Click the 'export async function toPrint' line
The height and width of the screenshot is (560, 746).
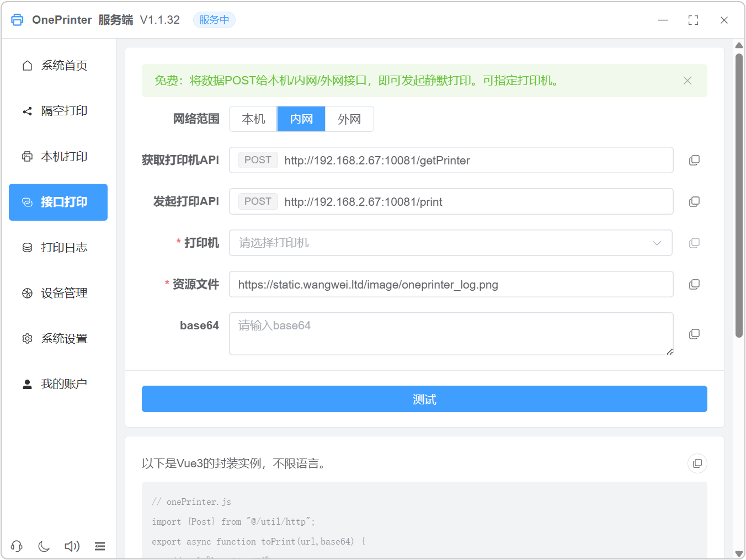coord(259,541)
